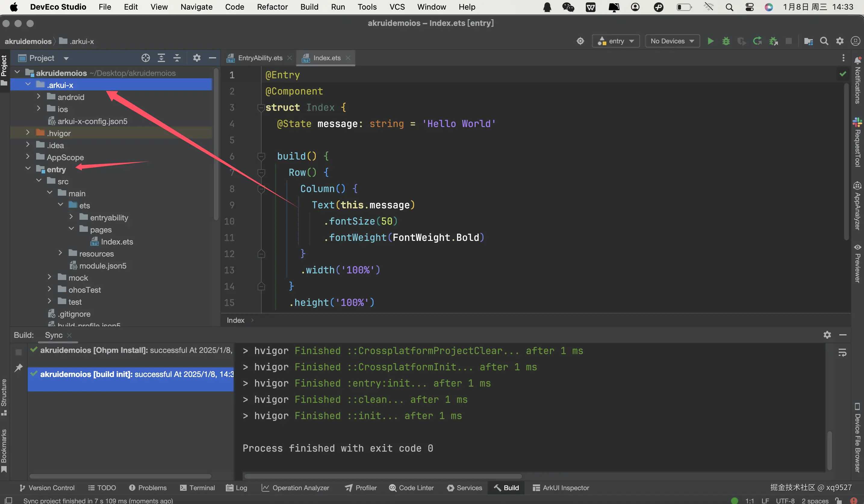The image size is (864, 504).
Task: Click the editor vertical scrollbar
Action: tap(846, 161)
